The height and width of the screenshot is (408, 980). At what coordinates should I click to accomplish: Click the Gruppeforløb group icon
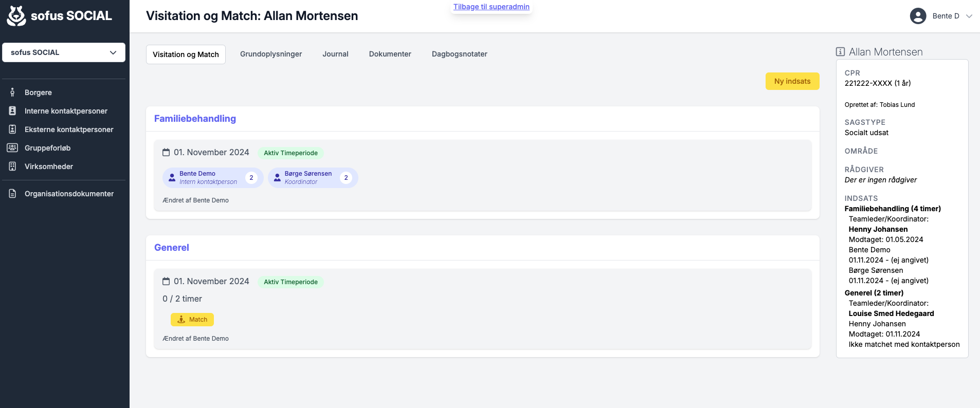click(x=12, y=148)
